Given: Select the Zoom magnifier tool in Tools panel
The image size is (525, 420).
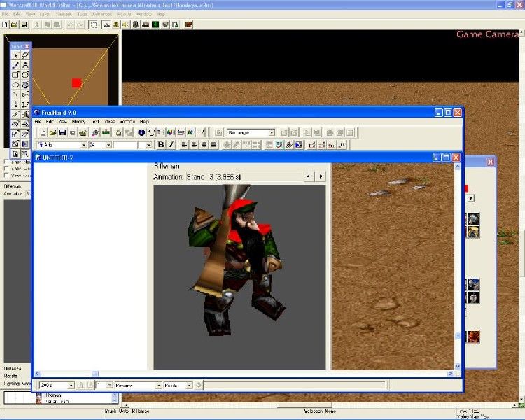Looking at the screenshot, I should tap(25, 154).
